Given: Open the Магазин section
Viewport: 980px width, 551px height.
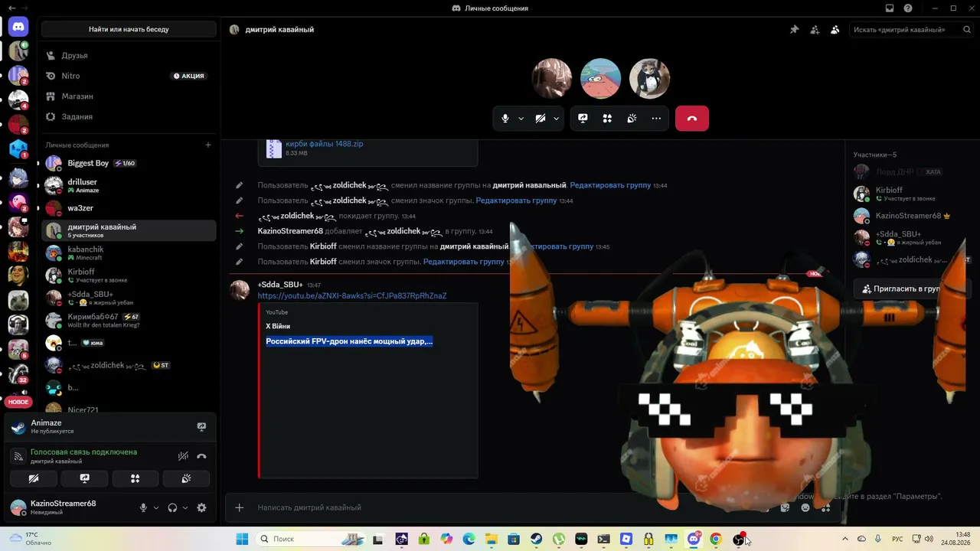Looking at the screenshot, I should pyautogui.click(x=129, y=96).
